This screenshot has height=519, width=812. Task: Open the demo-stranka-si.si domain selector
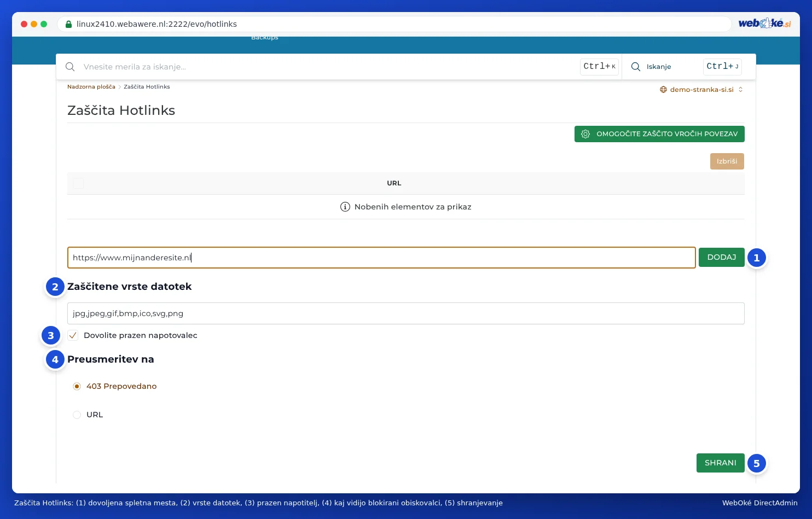click(x=701, y=90)
